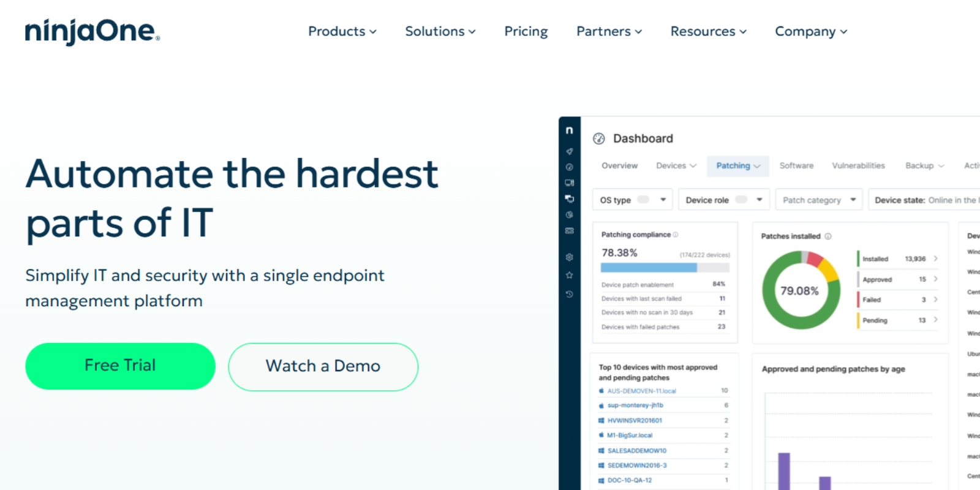The width and height of the screenshot is (980, 490).
Task: Click the Apple icon beside M1-BigSur.local
Action: pyautogui.click(x=601, y=435)
